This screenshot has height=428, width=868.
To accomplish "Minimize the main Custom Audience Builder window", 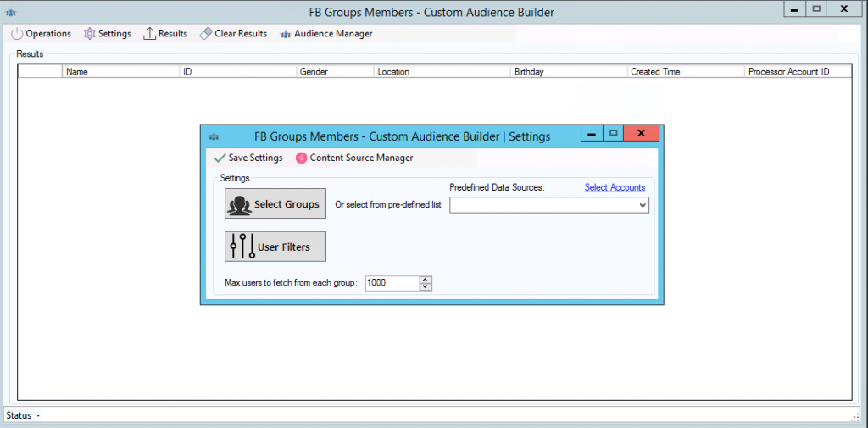I will point(794,8).
